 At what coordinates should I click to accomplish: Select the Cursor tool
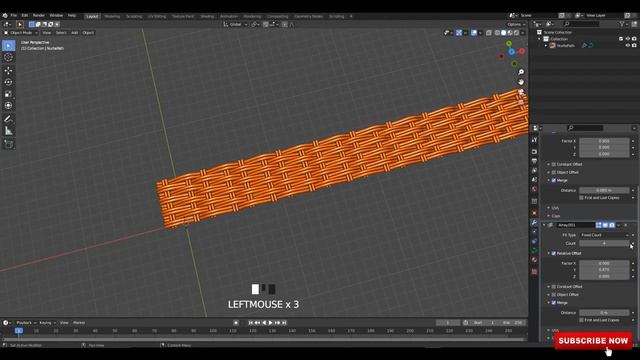(x=9, y=58)
